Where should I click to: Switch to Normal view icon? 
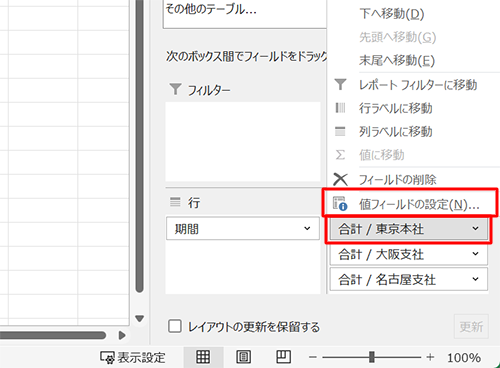pyautogui.click(x=203, y=357)
